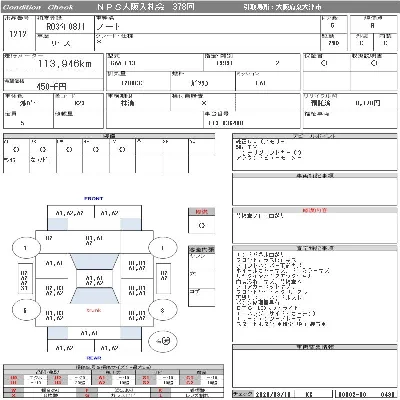The image size is (400, 400).
Task: Click the lot number 1212
Action: (18, 34)
